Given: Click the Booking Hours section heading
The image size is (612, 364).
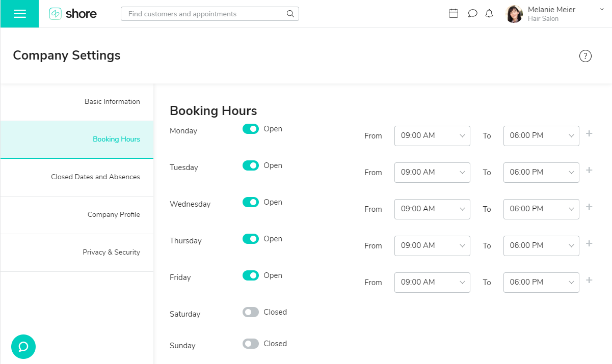Looking at the screenshot, I should coord(214,110).
